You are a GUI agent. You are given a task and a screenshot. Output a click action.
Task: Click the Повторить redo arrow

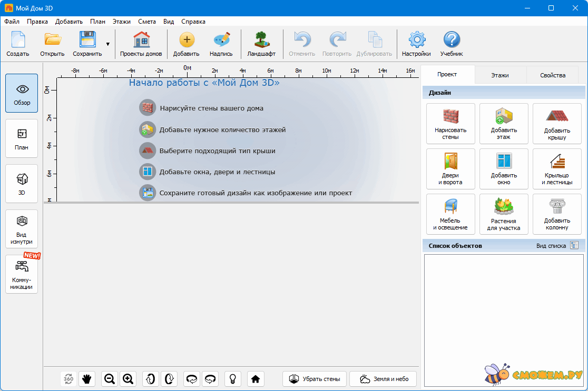(x=337, y=44)
